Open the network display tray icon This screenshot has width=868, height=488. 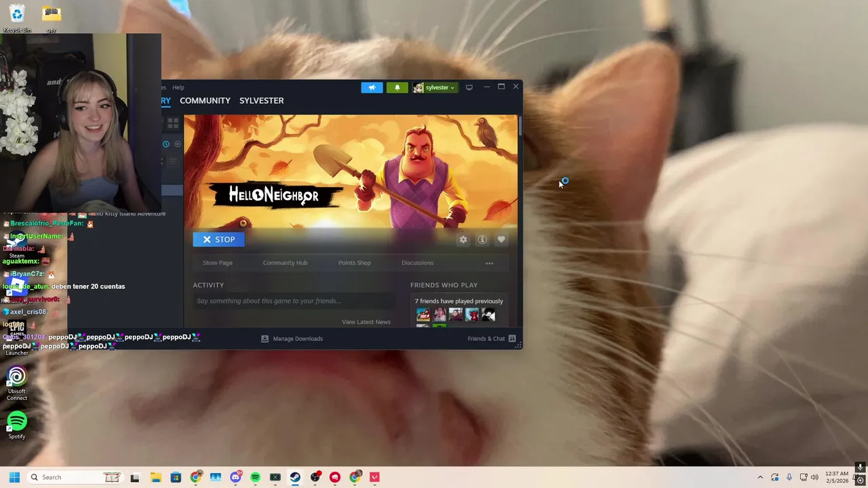tap(804, 477)
